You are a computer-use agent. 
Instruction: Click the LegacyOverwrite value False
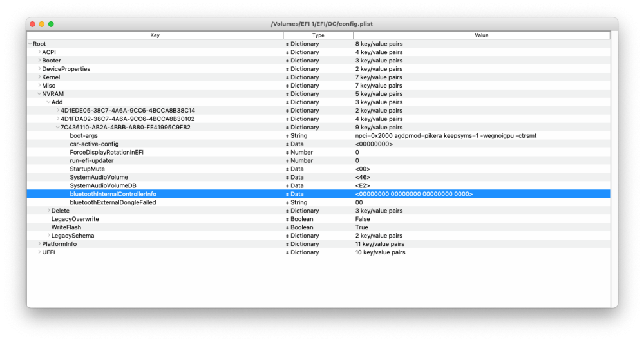[363, 219]
